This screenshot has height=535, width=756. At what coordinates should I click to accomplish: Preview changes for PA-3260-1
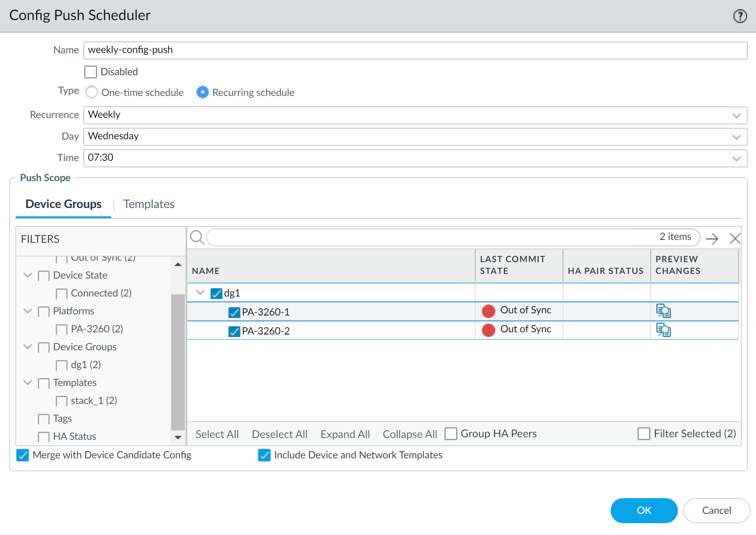[x=663, y=311]
